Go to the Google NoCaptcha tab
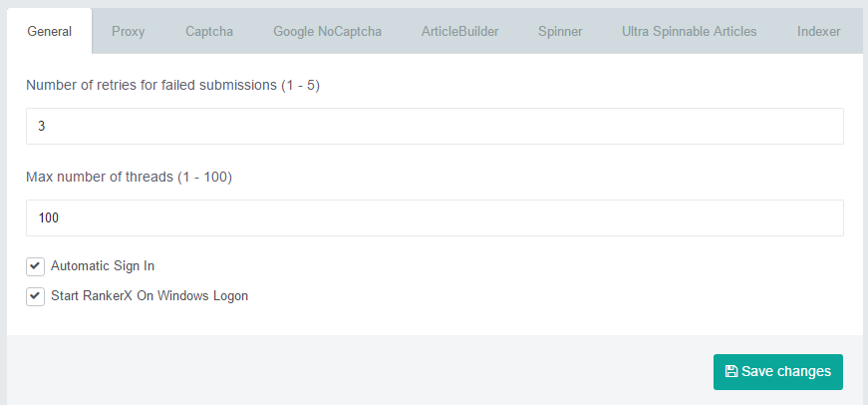The height and width of the screenshot is (405, 868). pyautogui.click(x=327, y=31)
